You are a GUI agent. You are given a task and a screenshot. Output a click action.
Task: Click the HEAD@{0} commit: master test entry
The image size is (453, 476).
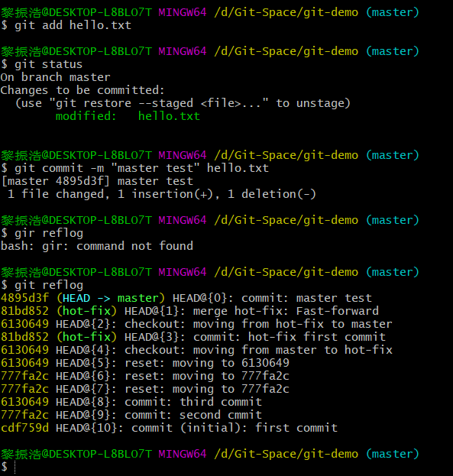[x=186, y=299]
